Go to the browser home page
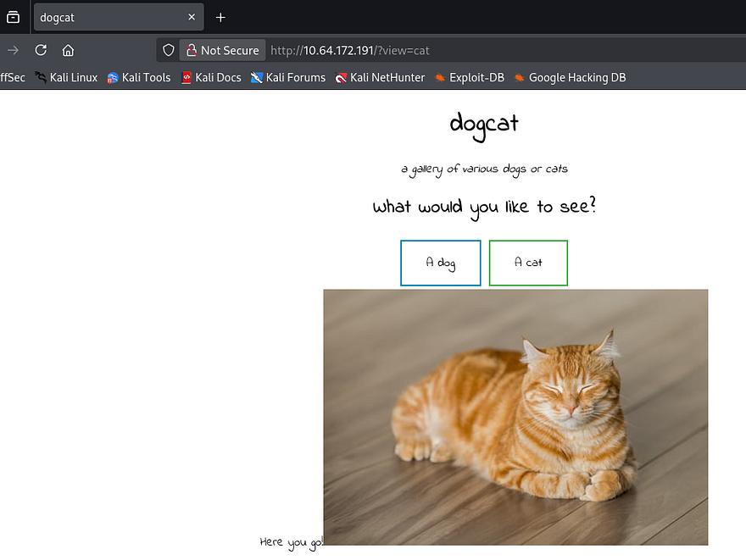746x560 pixels. [68, 50]
